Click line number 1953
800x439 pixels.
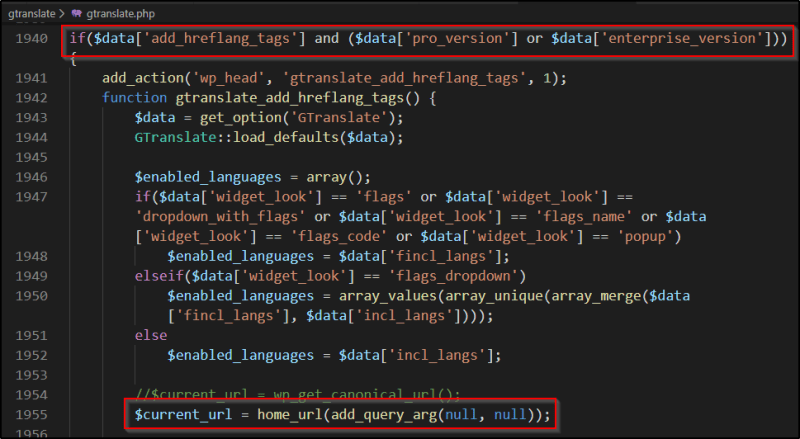click(x=32, y=375)
